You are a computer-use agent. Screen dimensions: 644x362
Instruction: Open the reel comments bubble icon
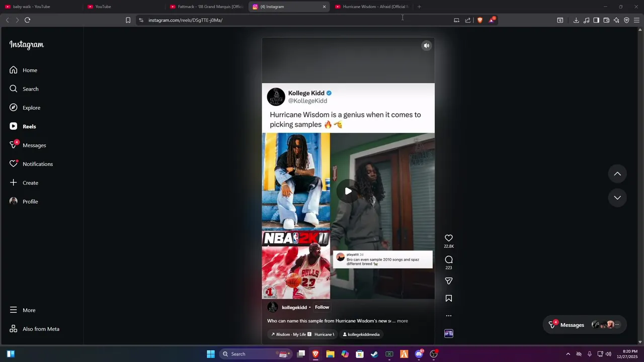click(449, 259)
